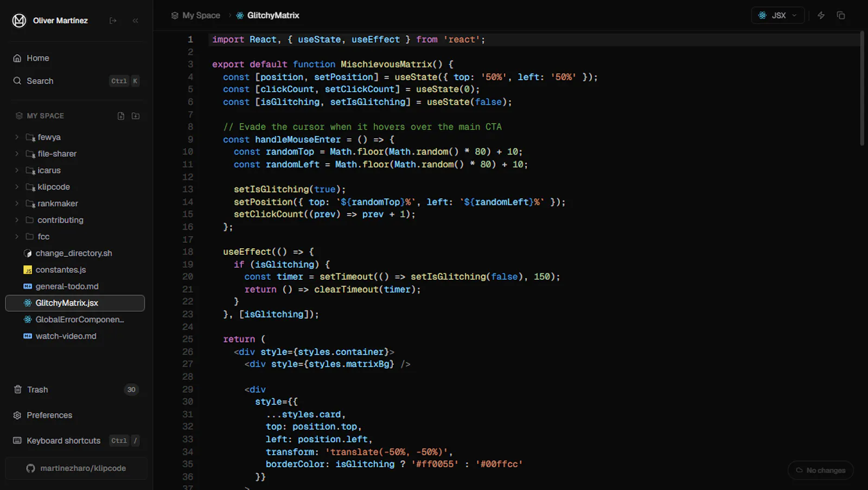Create a new file in My Space
This screenshot has height=490, width=868.
[x=121, y=116]
